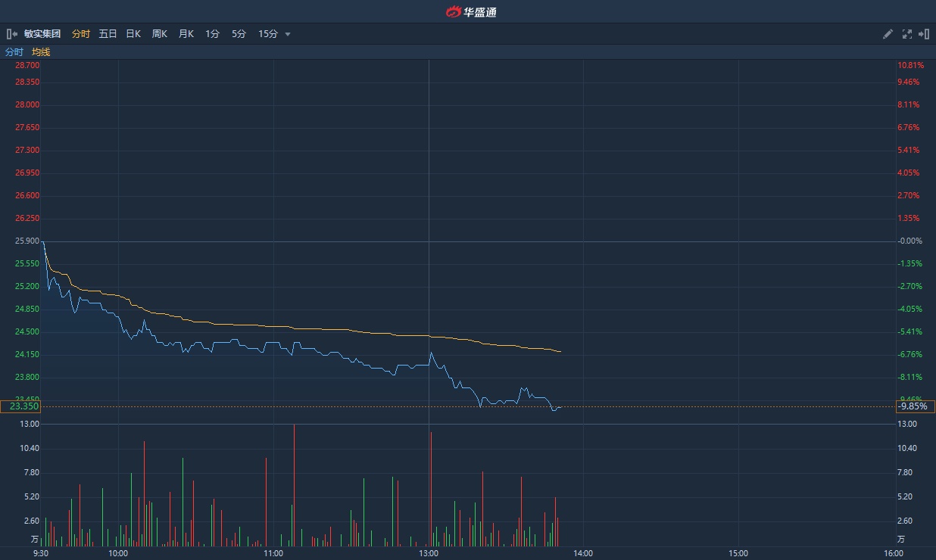Click the current price label 23.350

20,406
